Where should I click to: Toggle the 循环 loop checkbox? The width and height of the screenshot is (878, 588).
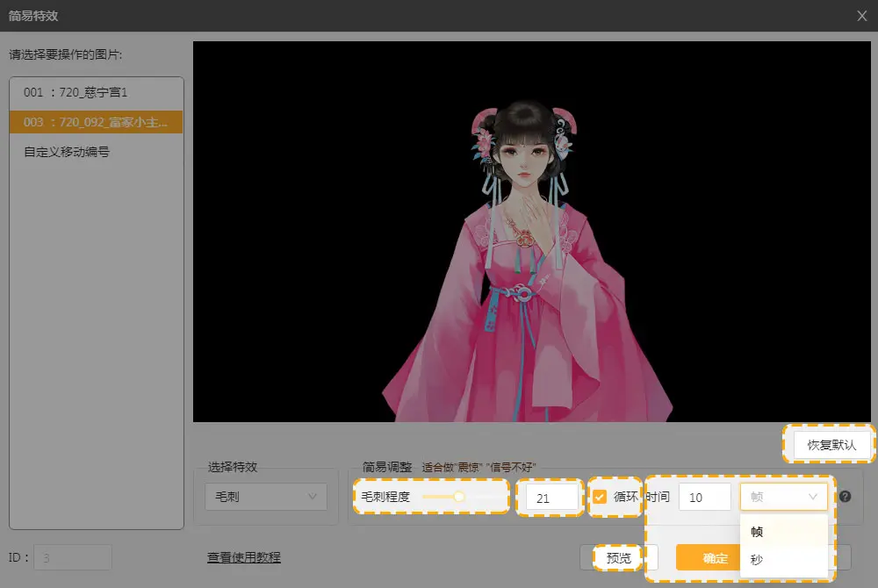pos(600,497)
